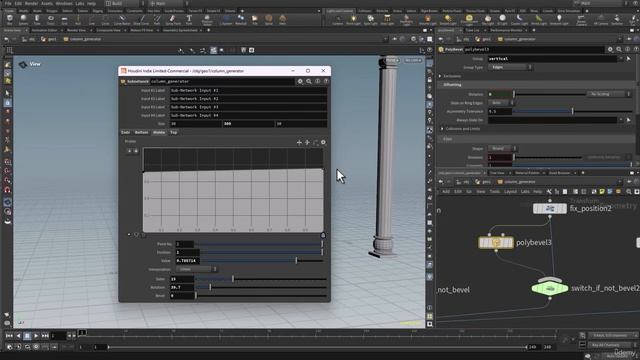
Task: Switch to Middle tab in column_generator
Action: pos(159,133)
